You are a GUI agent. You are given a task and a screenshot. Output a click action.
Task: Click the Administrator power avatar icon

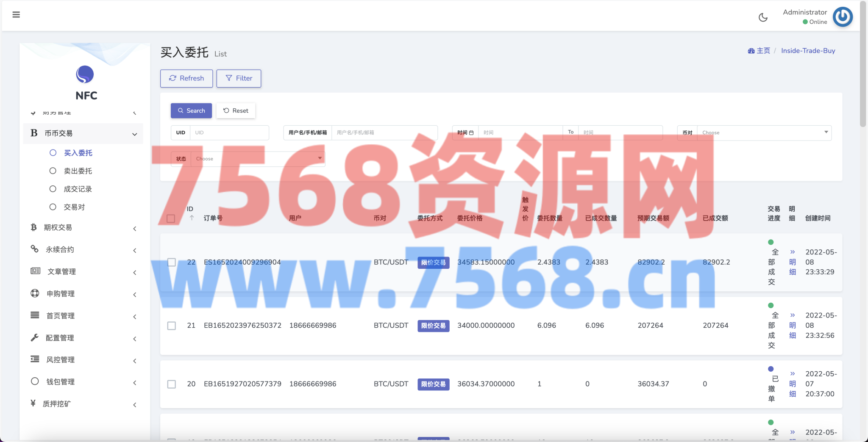coord(843,17)
